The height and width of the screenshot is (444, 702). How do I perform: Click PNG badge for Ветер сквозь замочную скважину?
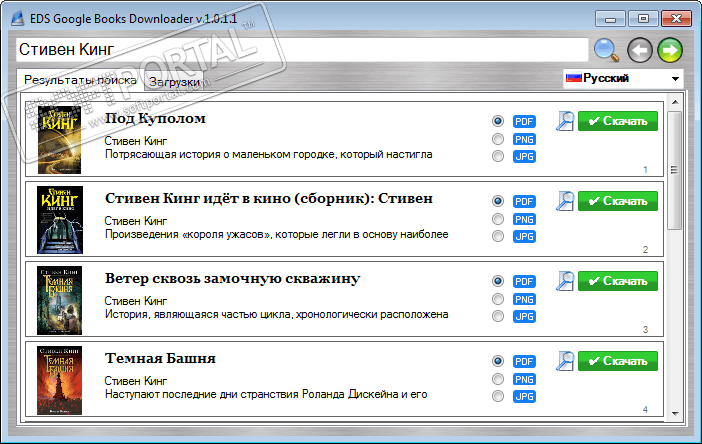tap(524, 300)
